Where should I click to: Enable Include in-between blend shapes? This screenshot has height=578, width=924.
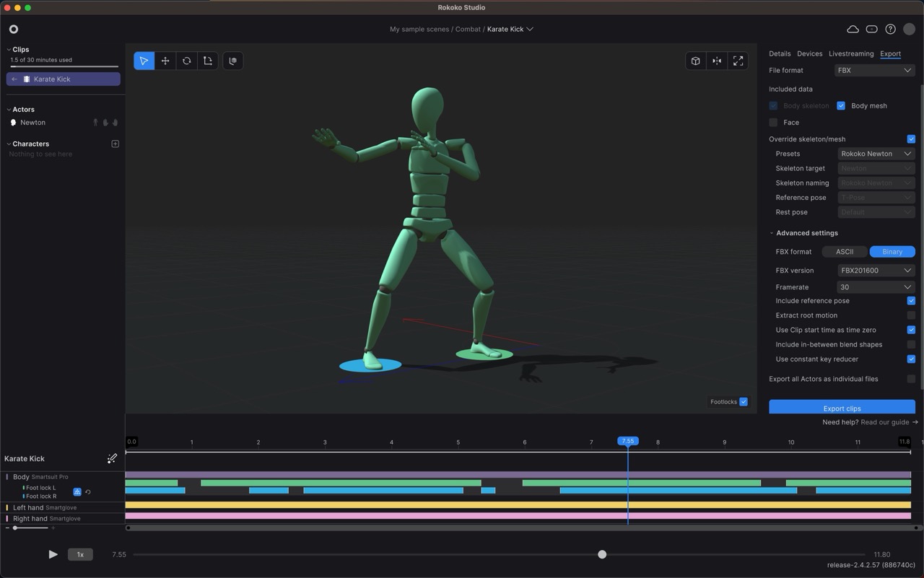[x=911, y=344]
